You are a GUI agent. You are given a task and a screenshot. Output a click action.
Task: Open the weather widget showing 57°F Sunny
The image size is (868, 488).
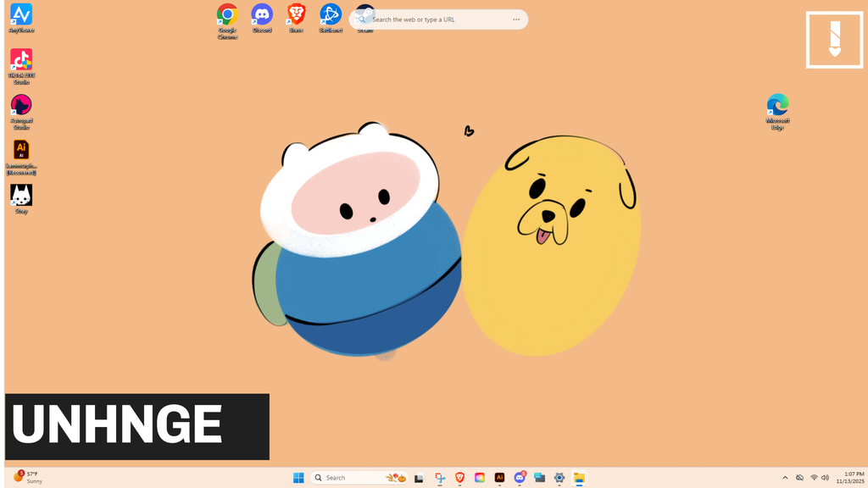coord(29,478)
